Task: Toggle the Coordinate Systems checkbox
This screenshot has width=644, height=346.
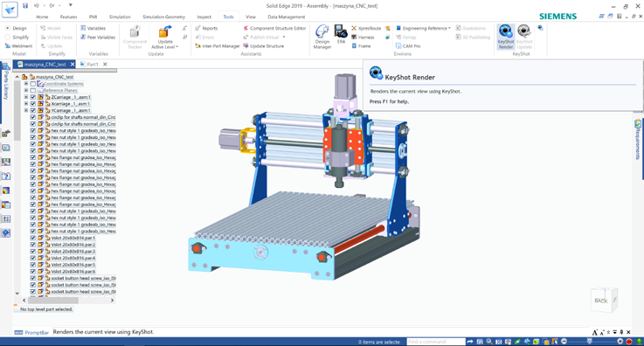Action: coord(33,84)
